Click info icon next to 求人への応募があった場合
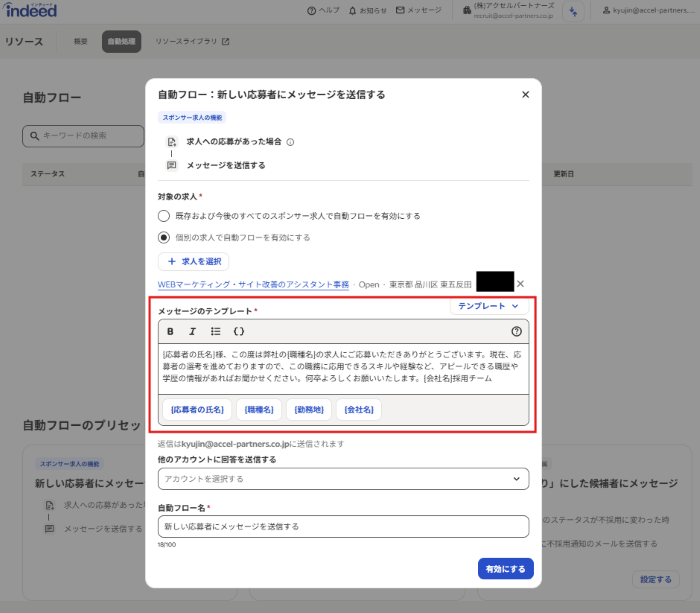The height and width of the screenshot is (613, 700). 290,142
